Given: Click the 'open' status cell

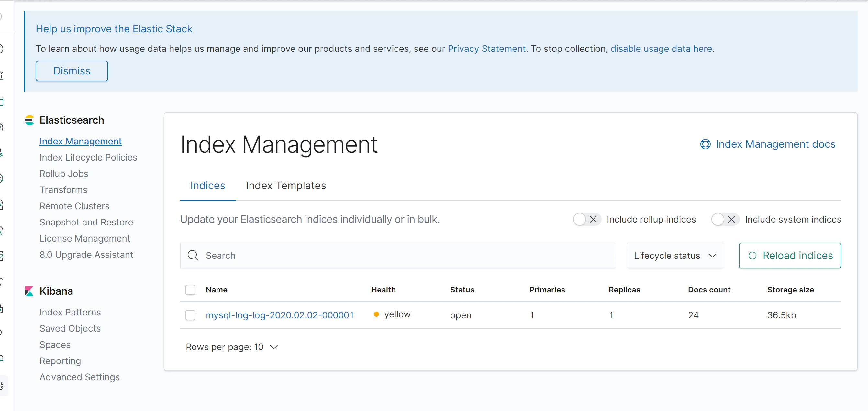Looking at the screenshot, I should coord(461,315).
